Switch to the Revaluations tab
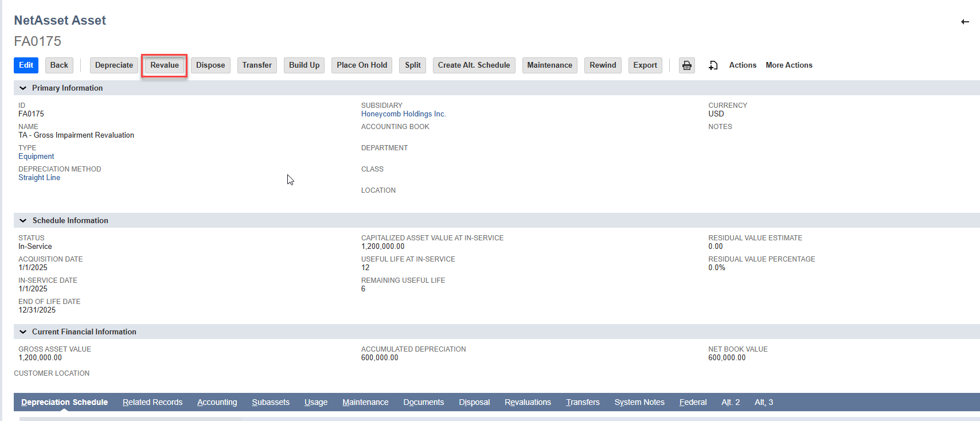 (x=527, y=402)
